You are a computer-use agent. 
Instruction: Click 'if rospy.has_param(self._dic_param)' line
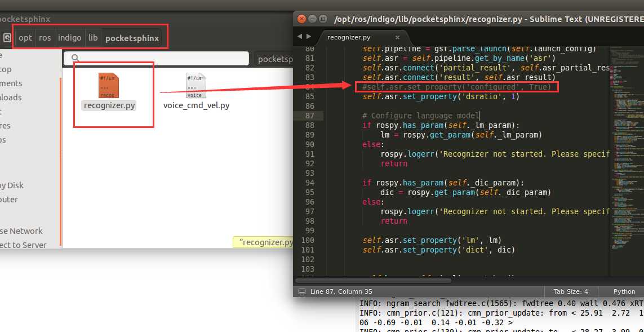[x=443, y=183]
